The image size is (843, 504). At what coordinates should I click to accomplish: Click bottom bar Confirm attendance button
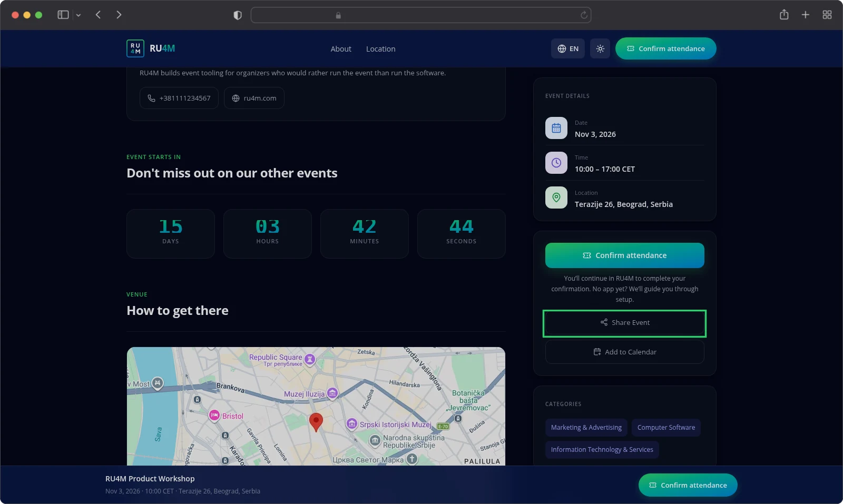point(688,485)
